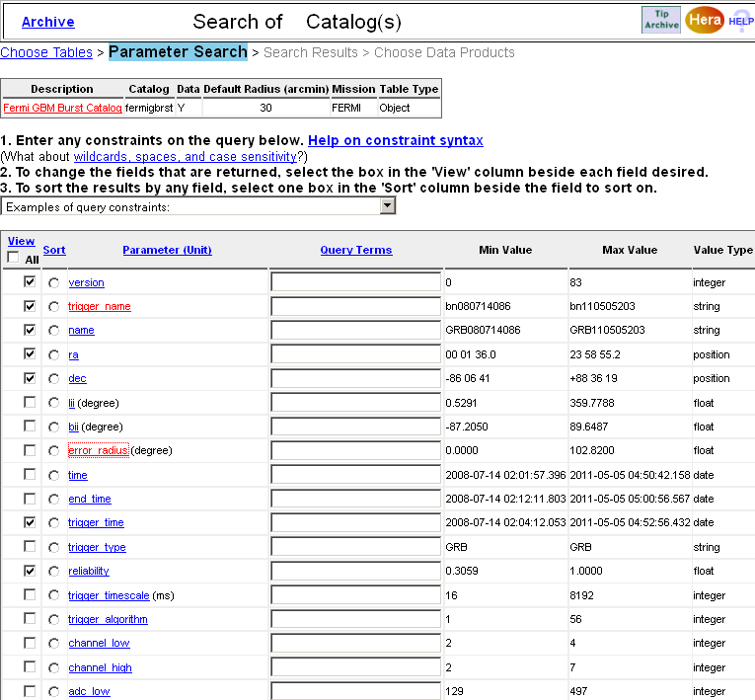The height and width of the screenshot is (700, 755).
Task: Select Sort radio for trigger_time
Action: [54, 523]
